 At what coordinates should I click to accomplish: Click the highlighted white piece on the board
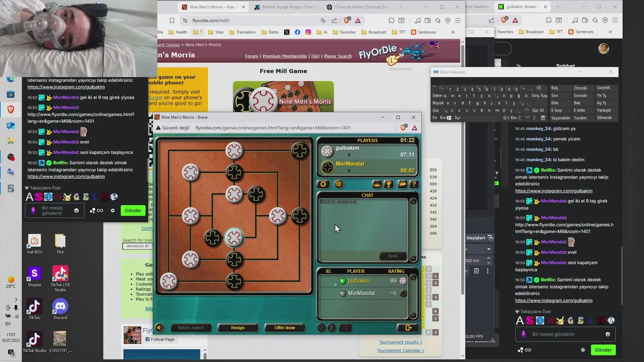tap(234, 237)
